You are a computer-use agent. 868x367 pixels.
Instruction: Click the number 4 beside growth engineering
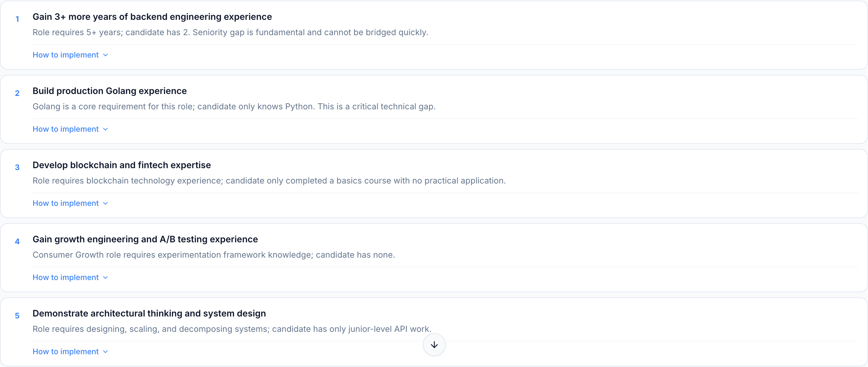(17, 242)
